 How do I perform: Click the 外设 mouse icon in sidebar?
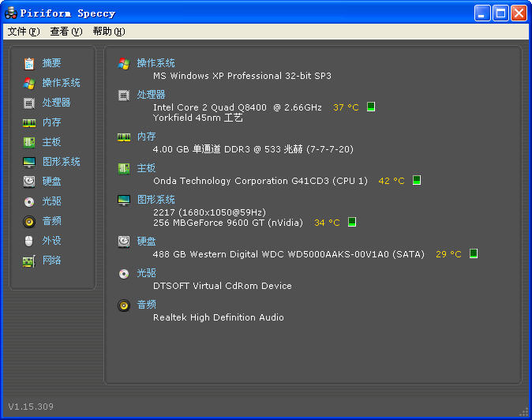pos(29,241)
